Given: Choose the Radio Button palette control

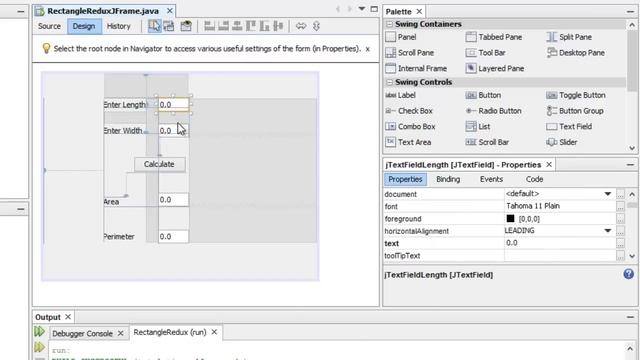Looking at the screenshot, I should pos(493,111).
